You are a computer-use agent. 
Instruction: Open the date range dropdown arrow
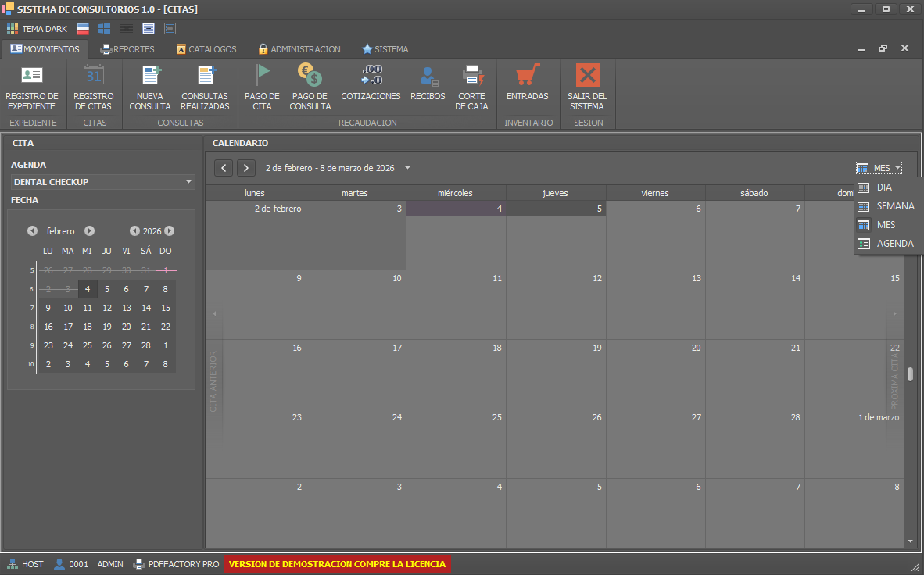pyautogui.click(x=407, y=168)
